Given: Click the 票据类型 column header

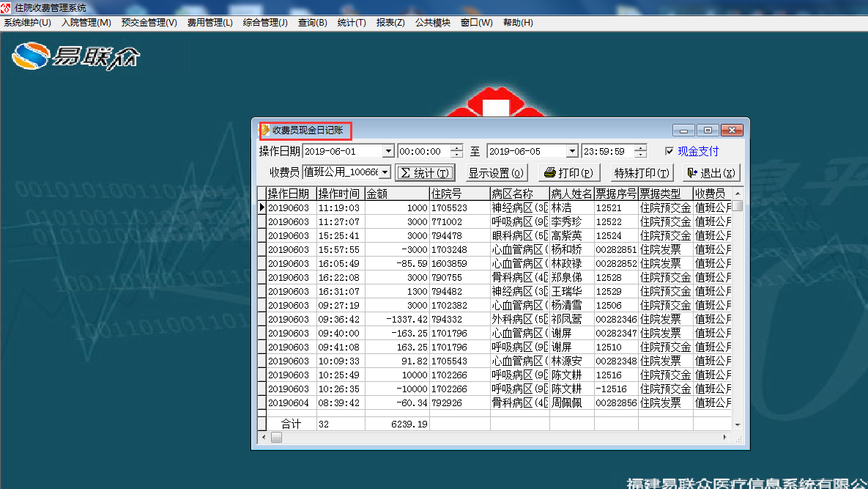Looking at the screenshot, I should point(665,194).
